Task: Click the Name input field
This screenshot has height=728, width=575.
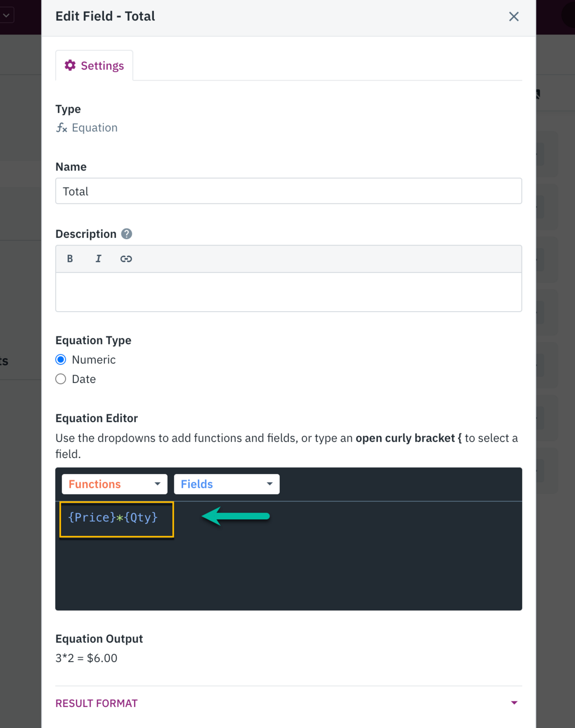Action: 288,191
